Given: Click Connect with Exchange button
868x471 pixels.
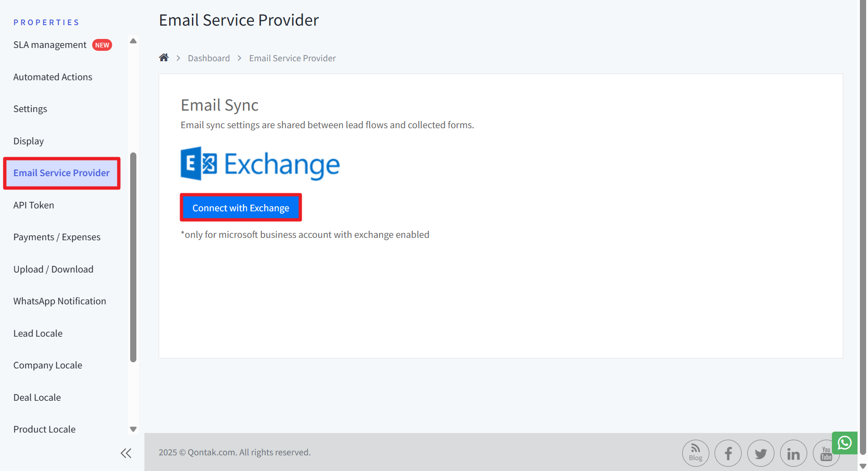Looking at the screenshot, I should tap(241, 208).
